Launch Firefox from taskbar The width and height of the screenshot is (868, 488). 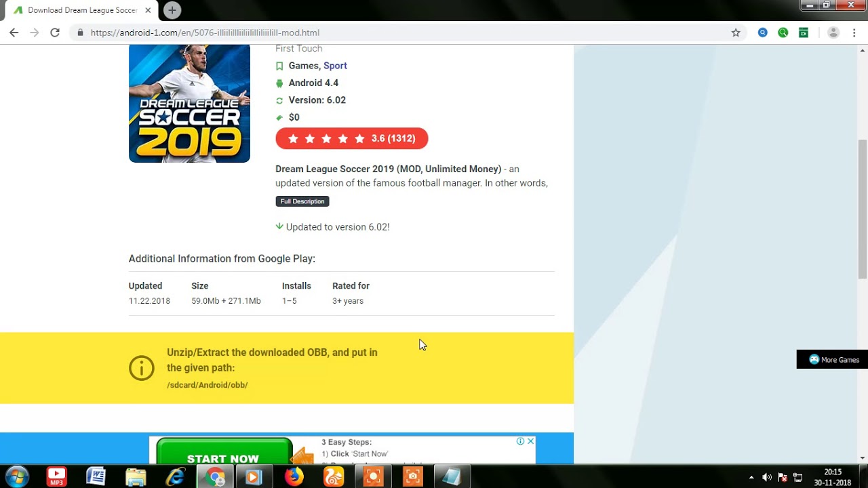click(x=294, y=476)
